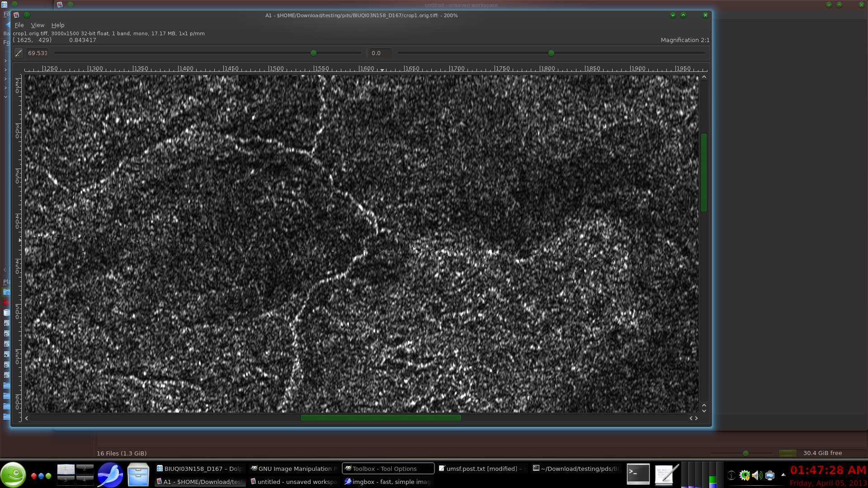The image size is (868, 488).
Task: Click the offset slider handle
Action: pos(551,53)
